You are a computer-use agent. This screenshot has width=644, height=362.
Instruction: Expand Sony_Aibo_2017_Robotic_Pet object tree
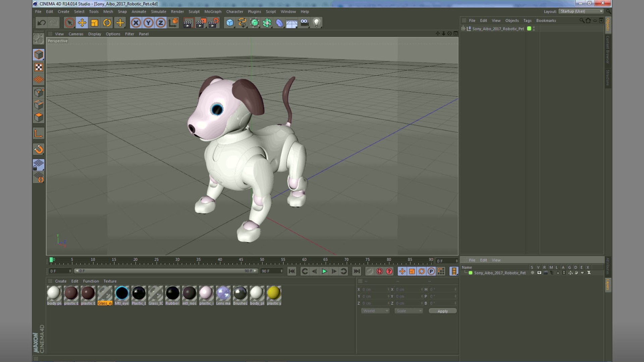pos(463,28)
